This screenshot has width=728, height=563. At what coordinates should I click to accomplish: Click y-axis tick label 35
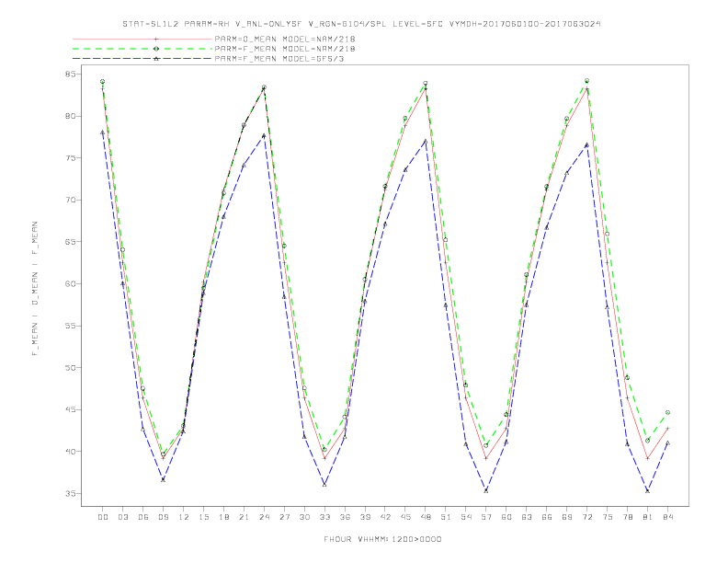(x=70, y=493)
